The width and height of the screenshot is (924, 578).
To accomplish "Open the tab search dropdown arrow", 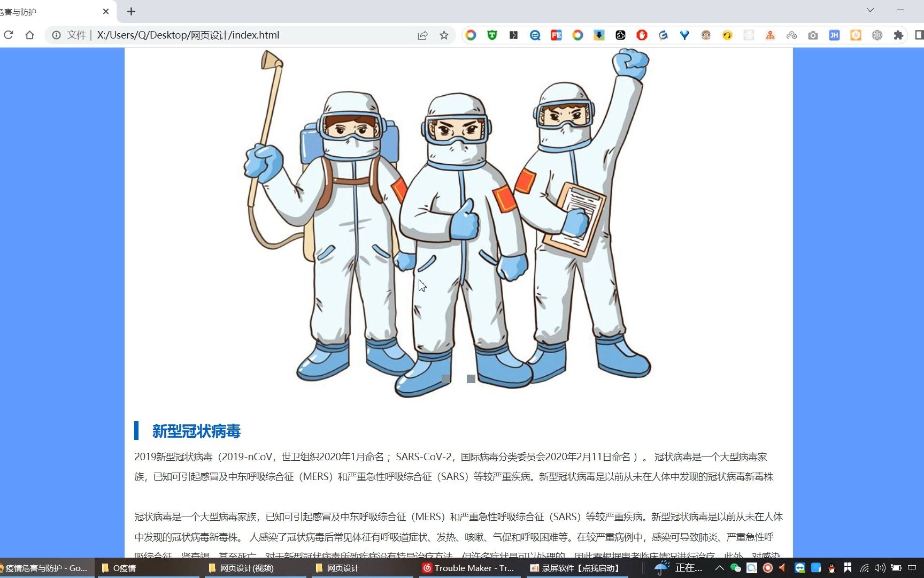I will [x=870, y=10].
